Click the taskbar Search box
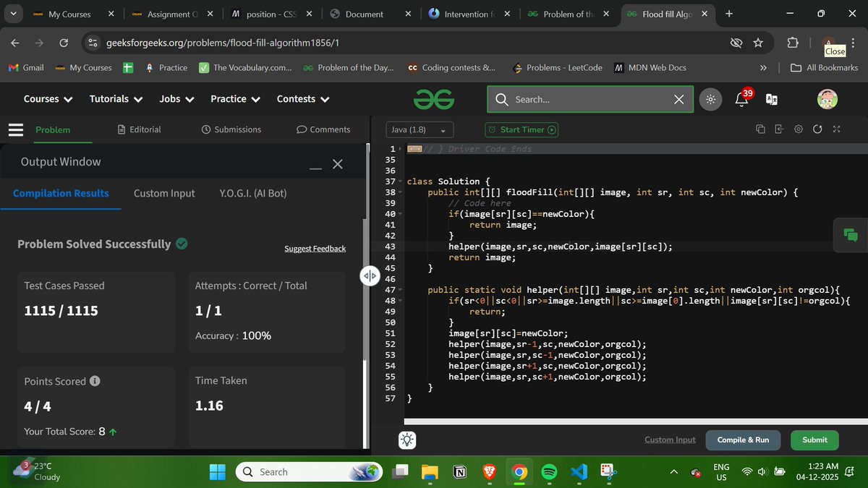This screenshot has height=488, width=868. coord(309,472)
